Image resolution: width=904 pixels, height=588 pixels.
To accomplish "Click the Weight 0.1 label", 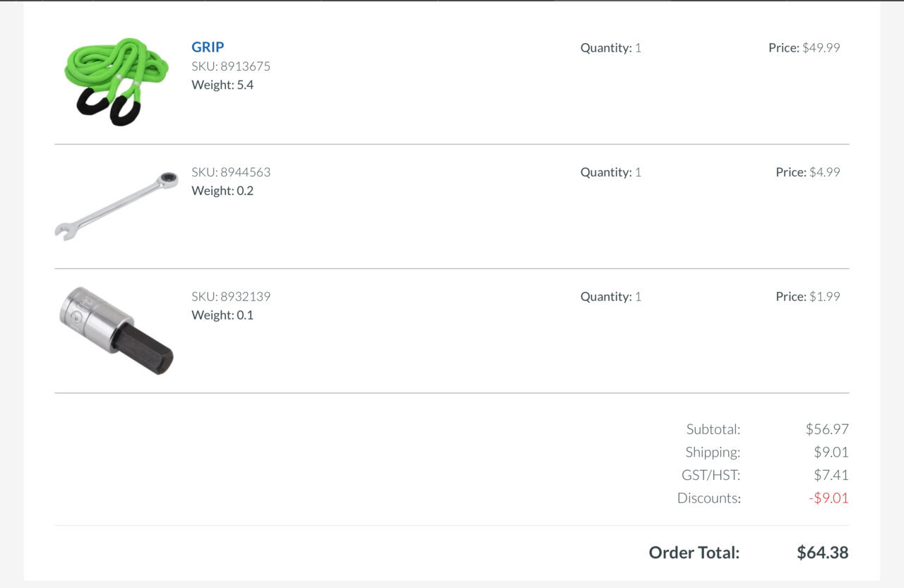I will (x=222, y=315).
